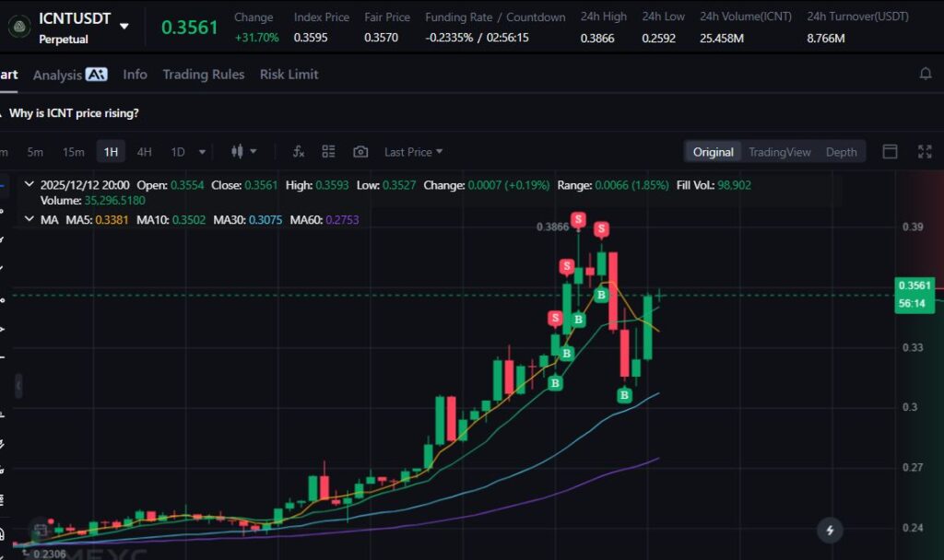Click the lightning quick-trade button

[830, 530]
